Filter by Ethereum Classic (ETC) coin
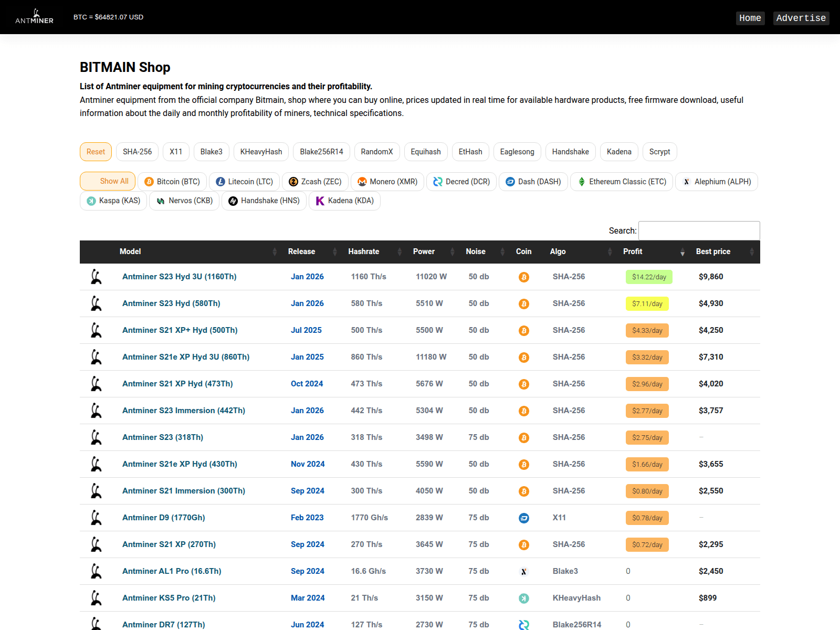 point(622,182)
